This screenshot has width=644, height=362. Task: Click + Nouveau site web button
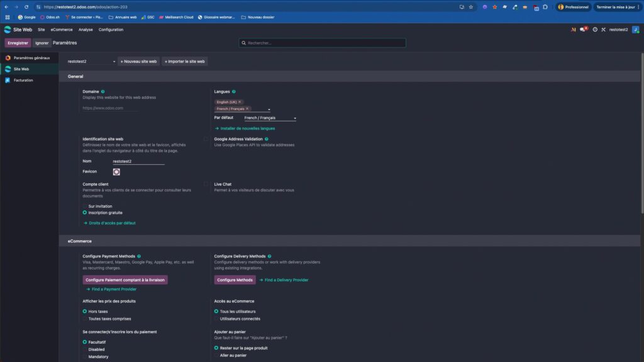138,61
